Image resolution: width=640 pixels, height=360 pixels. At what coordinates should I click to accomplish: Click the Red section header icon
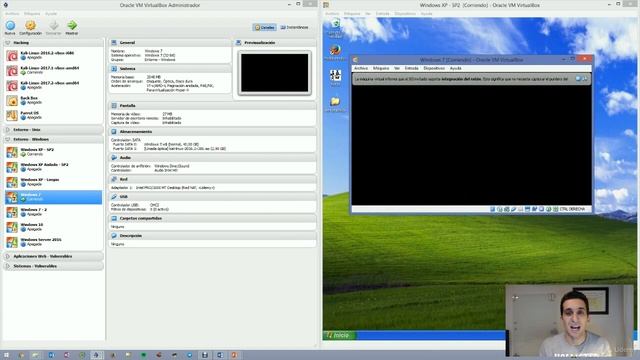click(x=114, y=179)
